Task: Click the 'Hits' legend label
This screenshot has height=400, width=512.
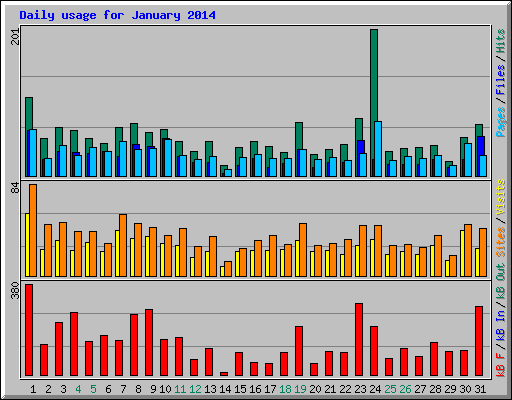Action: [x=501, y=41]
